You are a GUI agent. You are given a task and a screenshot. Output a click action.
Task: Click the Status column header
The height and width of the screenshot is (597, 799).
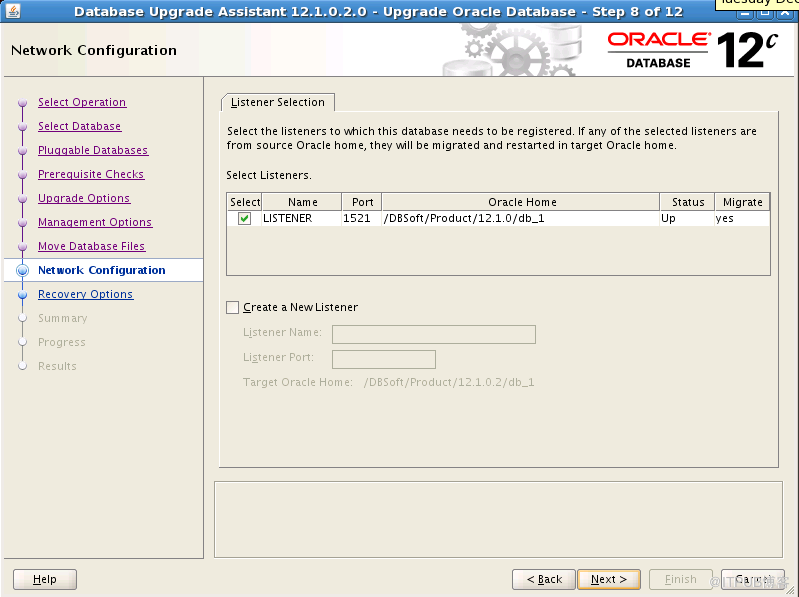687,202
